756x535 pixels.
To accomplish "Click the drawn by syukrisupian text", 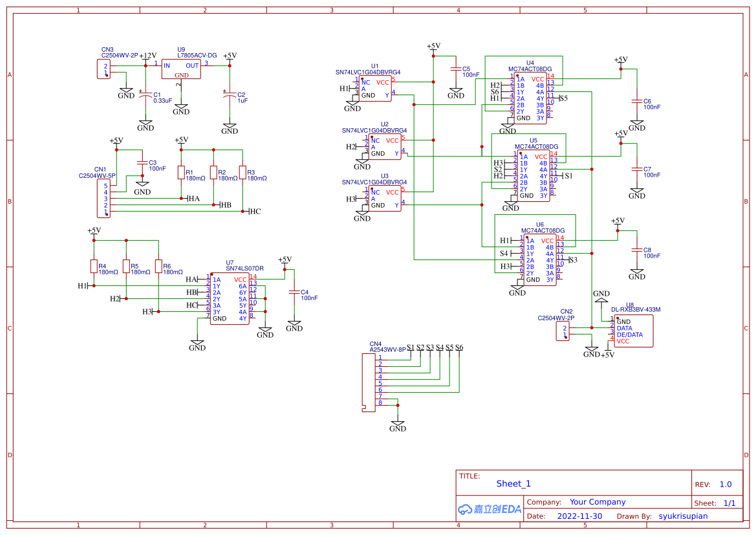I will [x=684, y=516].
